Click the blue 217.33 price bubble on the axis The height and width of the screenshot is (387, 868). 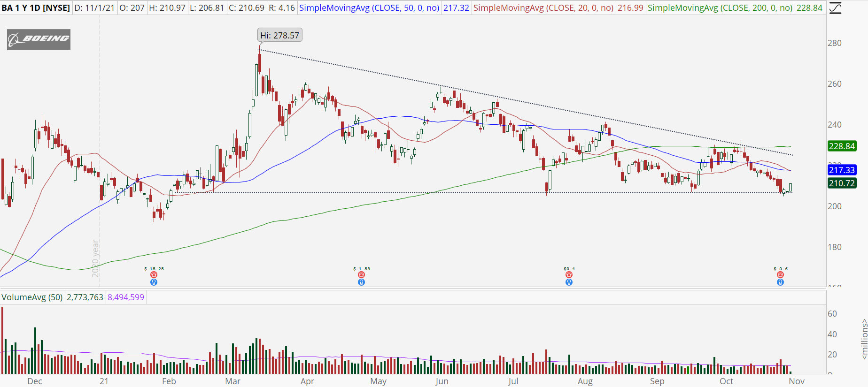coord(842,170)
